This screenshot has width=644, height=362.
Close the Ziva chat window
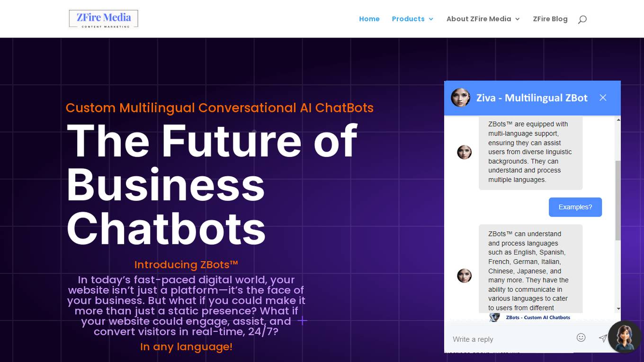(x=603, y=98)
